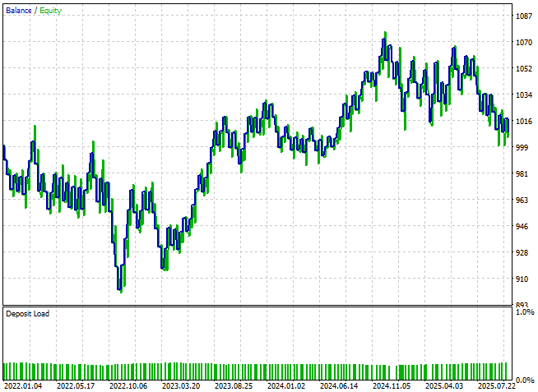The width and height of the screenshot is (538, 392).
Task: Click the green Equity legend label
Action: (x=50, y=11)
